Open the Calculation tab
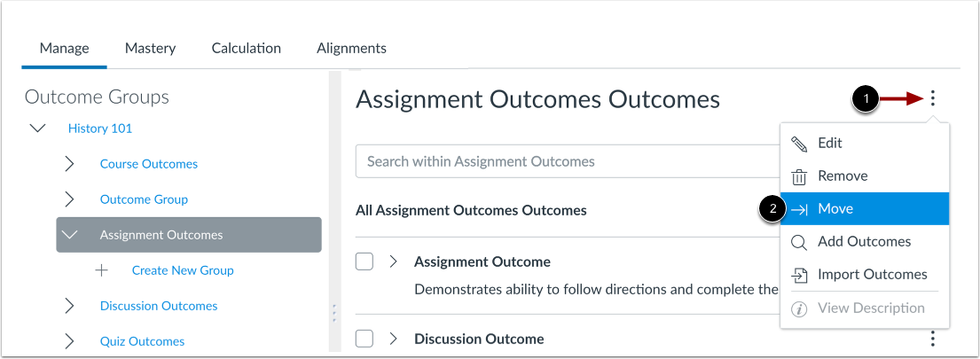980x359 pixels. pyautogui.click(x=246, y=48)
